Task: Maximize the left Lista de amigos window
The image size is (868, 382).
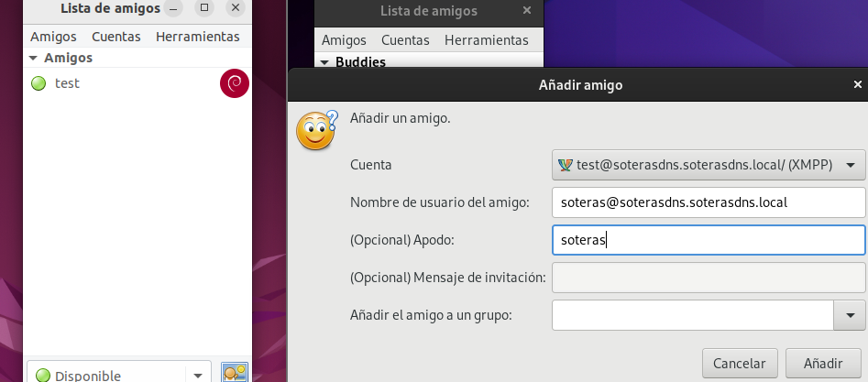Action: coord(204,8)
